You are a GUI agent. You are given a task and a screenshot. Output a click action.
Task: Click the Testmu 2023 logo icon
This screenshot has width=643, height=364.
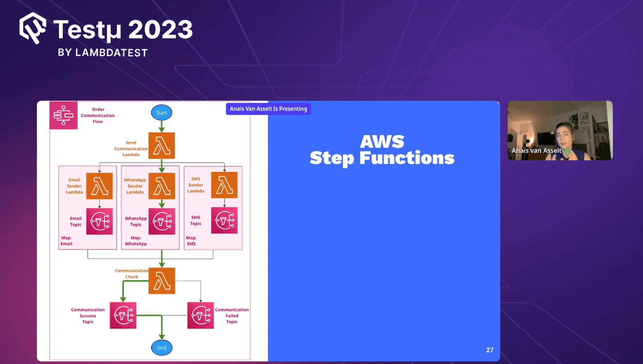tap(33, 28)
